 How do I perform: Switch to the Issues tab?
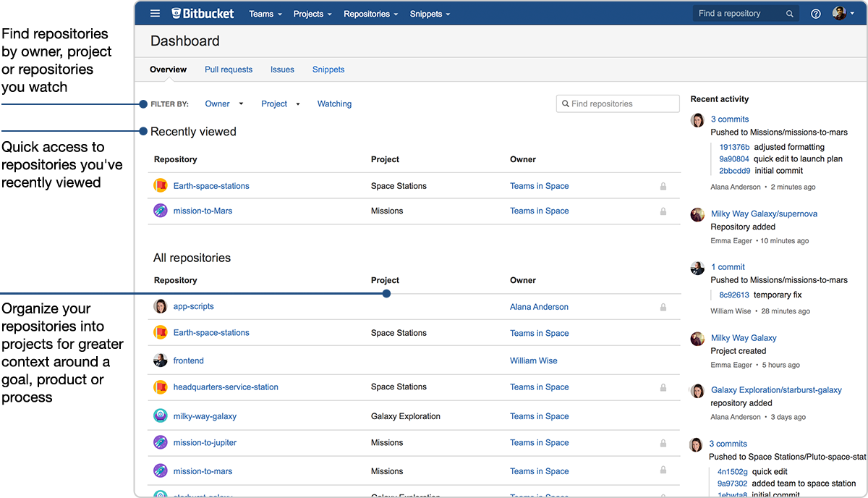click(282, 69)
